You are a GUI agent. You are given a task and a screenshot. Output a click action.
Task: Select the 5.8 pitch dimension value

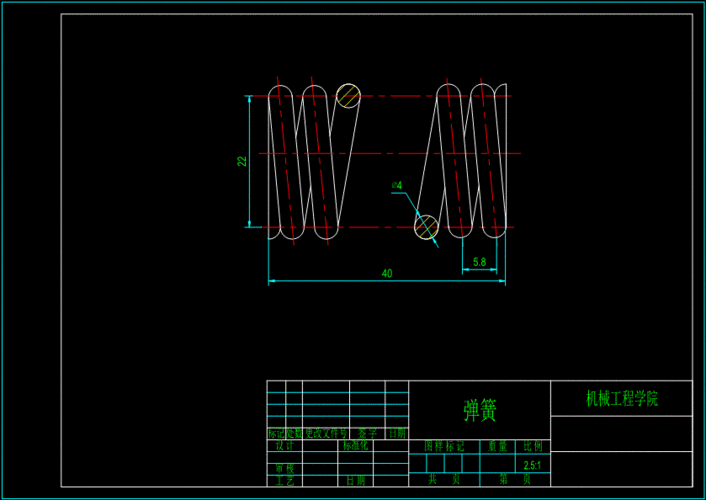(479, 262)
